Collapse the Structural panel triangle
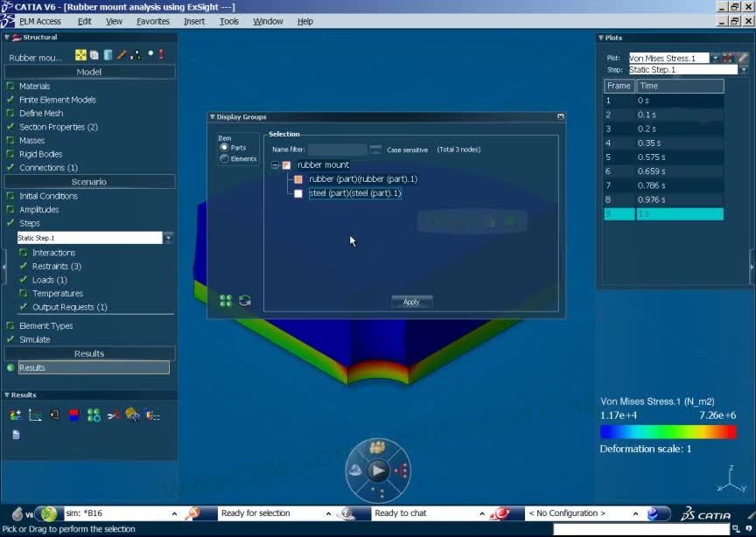This screenshot has width=756, height=537. 7,37
